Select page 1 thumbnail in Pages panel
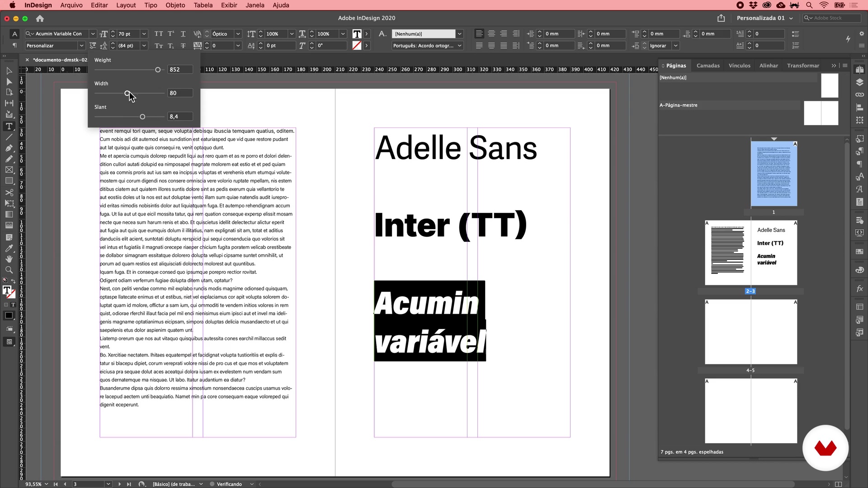868x488 pixels. [774, 174]
